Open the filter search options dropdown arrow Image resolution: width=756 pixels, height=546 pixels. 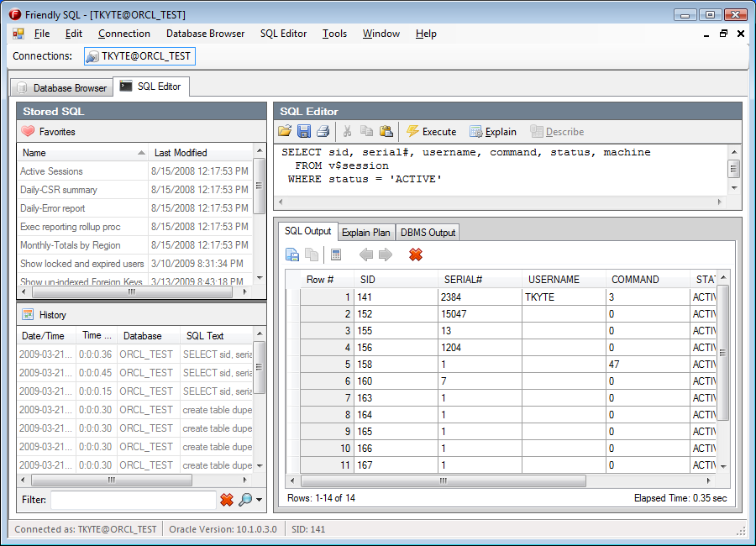click(x=259, y=500)
